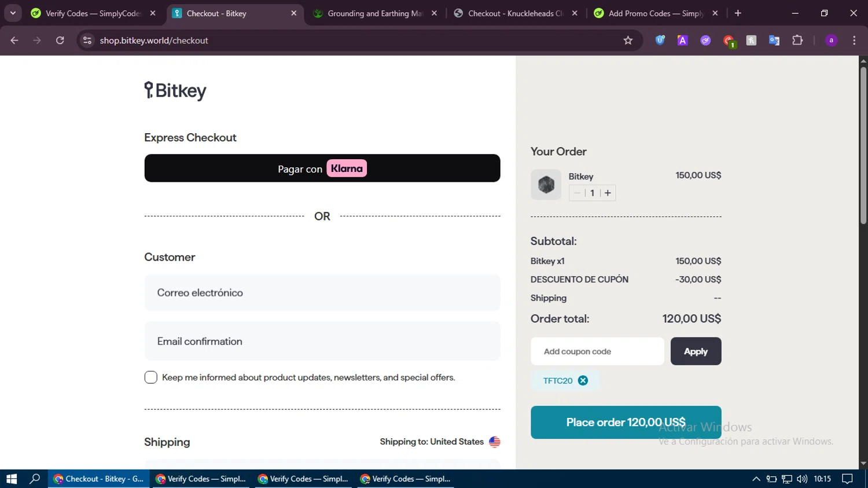868x488 pixels.
Task: Open the Extensions puzzle menu
Action: click(797, 41)
